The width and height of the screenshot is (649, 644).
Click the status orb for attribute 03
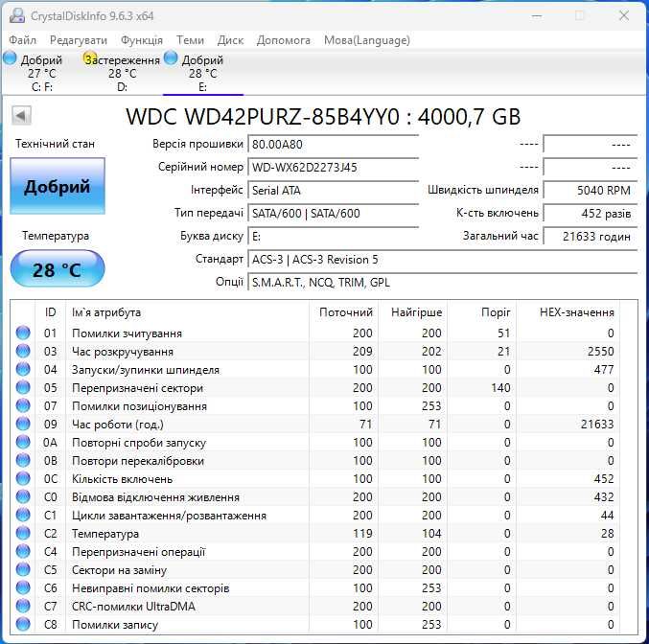23,351
